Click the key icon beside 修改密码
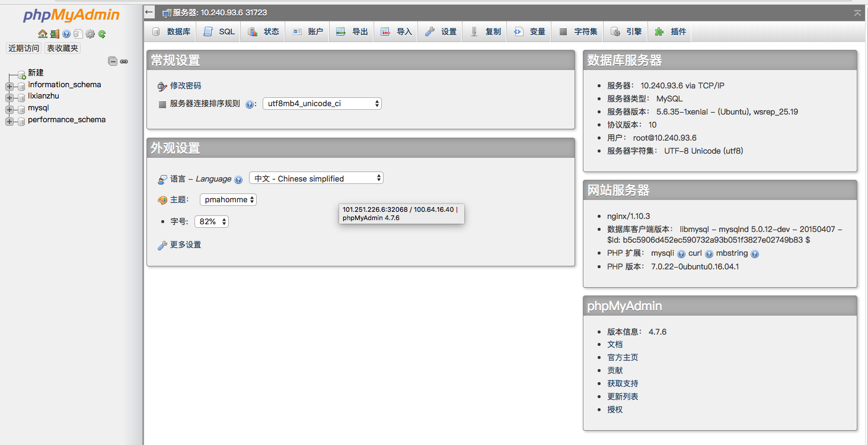 pos(162,87)
